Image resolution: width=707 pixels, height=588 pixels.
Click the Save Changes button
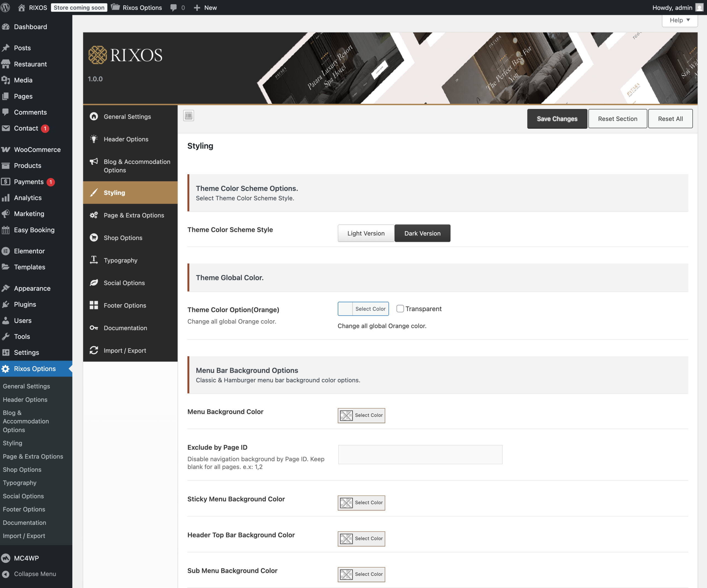[557, 119]
